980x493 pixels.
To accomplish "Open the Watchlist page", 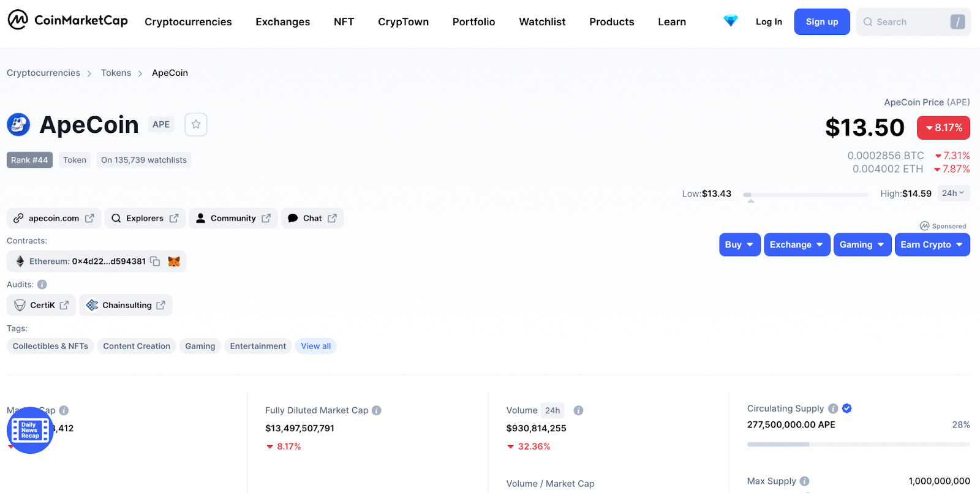I will coord(542,22).
